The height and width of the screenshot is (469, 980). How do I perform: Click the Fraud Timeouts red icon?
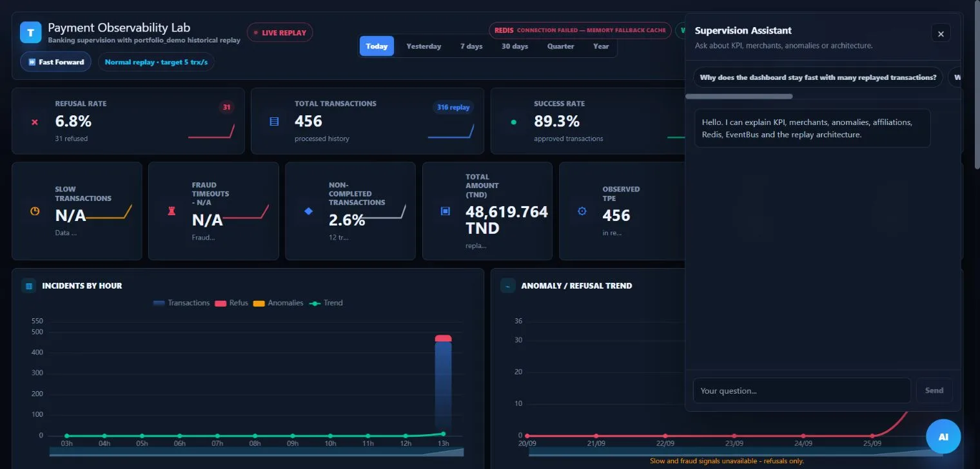(x=171, y=211)
